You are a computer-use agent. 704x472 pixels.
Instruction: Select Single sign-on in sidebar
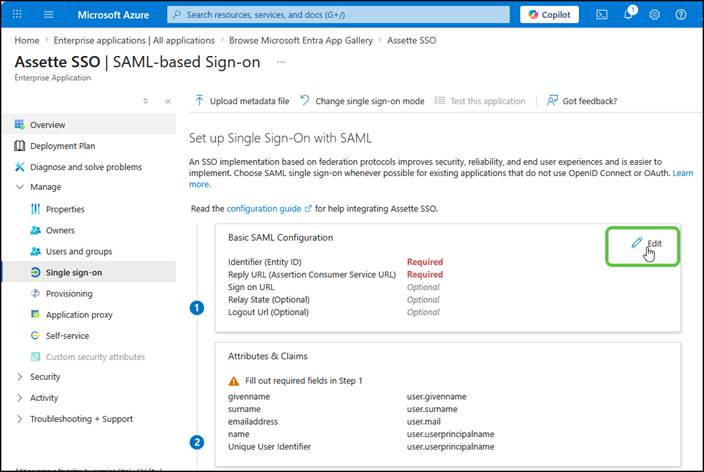pos(89,272)
